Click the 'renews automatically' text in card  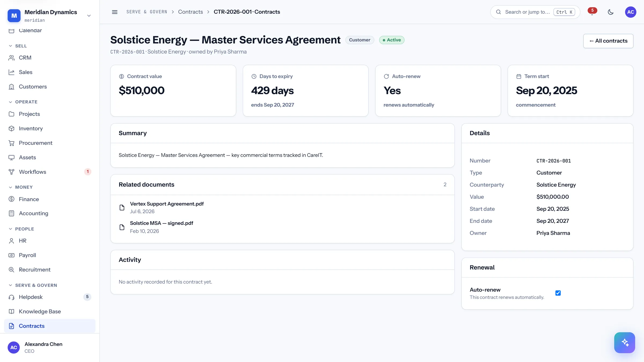409,105
